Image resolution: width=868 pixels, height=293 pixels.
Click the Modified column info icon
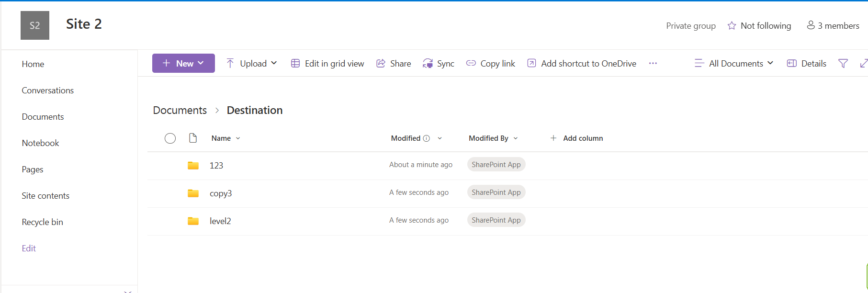tap(426, 138)
